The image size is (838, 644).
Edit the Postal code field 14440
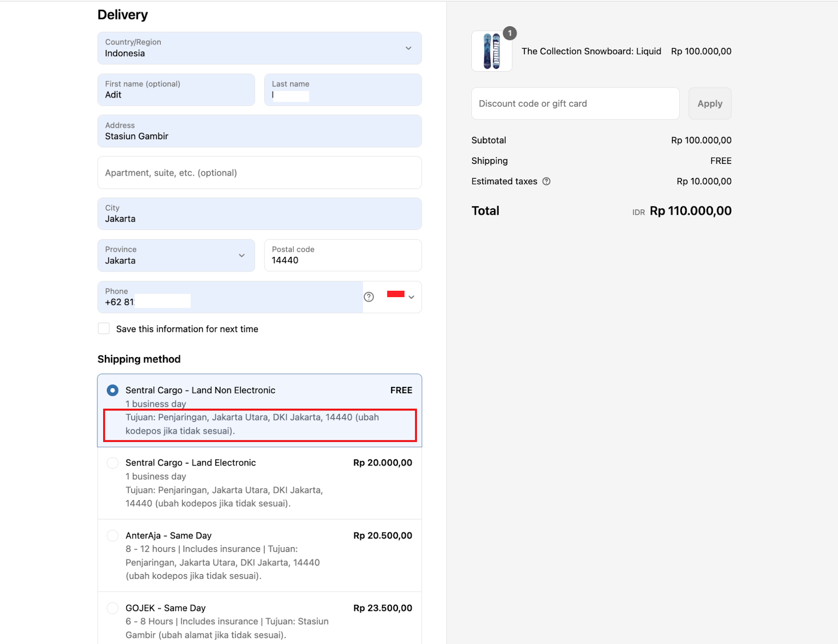343,256
